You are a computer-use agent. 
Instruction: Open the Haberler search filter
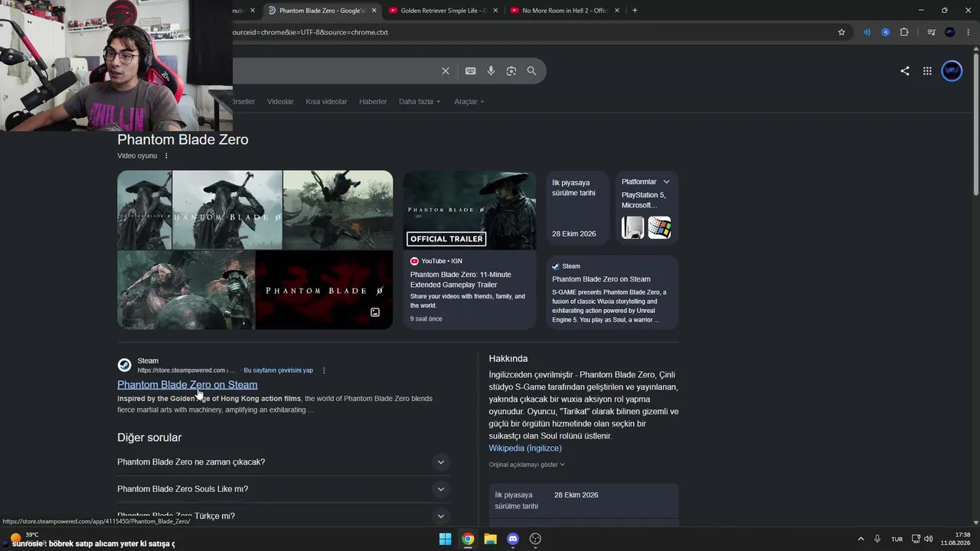373,102
